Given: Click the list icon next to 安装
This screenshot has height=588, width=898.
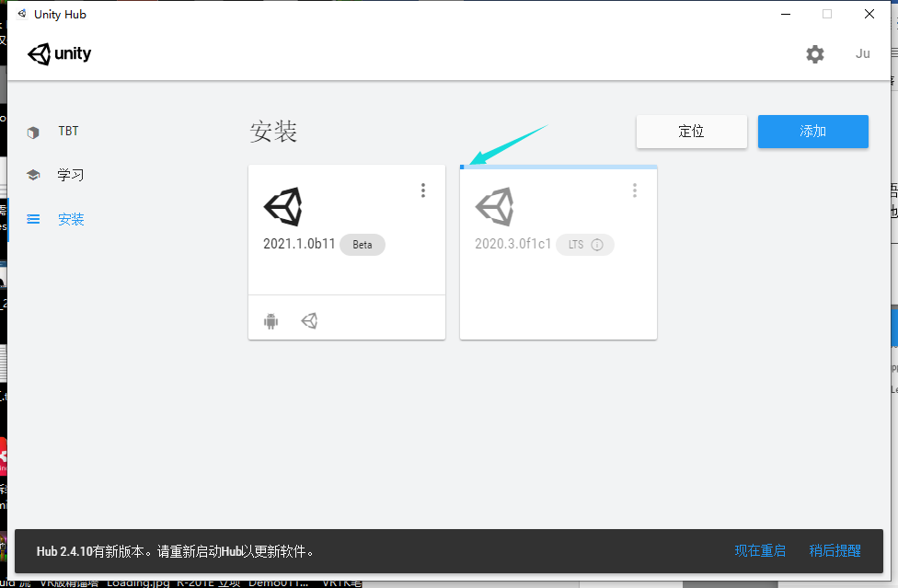Looking at the screenshot, I should pos(33,219).
